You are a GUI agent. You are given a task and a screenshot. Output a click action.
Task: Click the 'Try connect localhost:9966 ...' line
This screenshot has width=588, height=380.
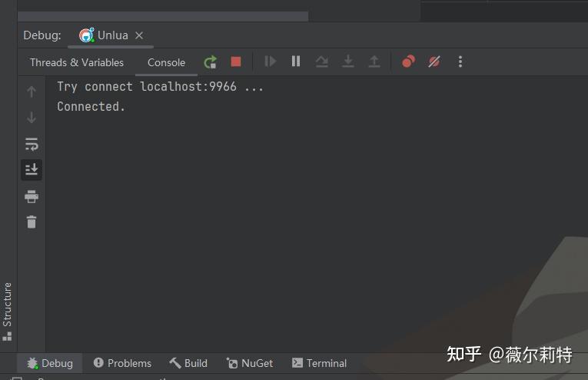[x=160, y=87]
